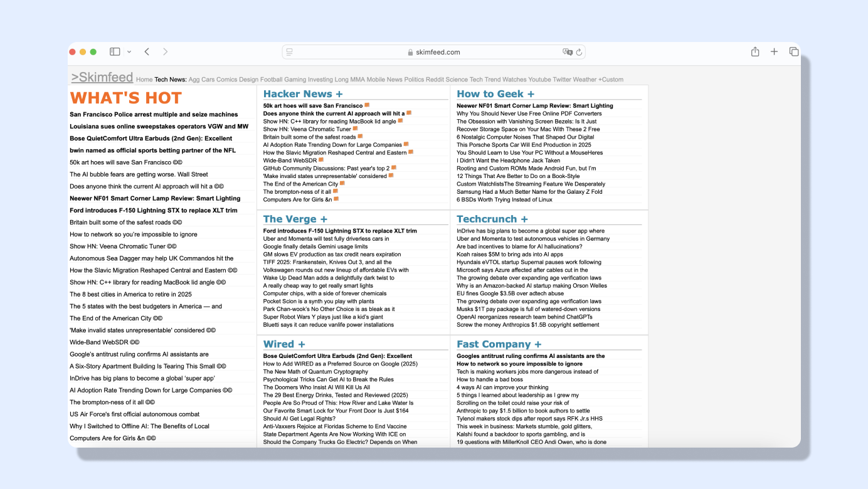Open the Youtube category
Image resolution: width=868 pixels, height=489 pixels.
(x=539, y=80)
